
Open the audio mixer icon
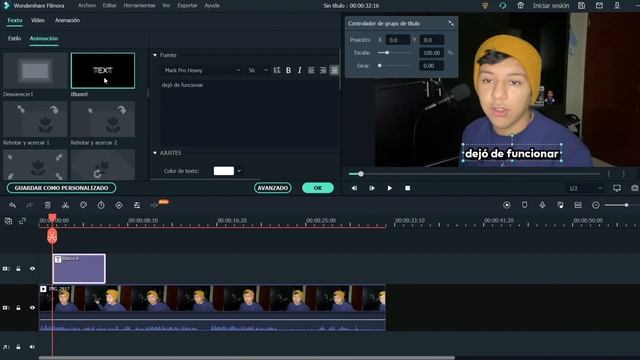pos(560,205)
